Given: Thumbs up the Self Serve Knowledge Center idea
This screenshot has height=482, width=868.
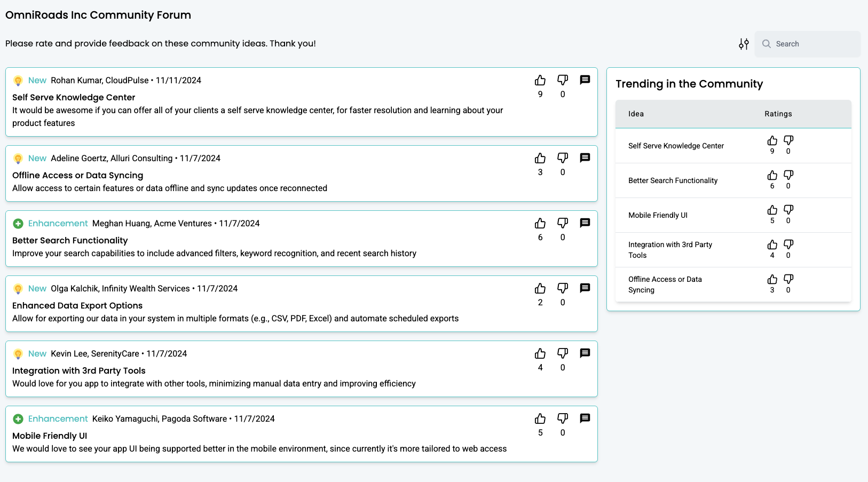Looking at the screenshot, I should point(540,81).
